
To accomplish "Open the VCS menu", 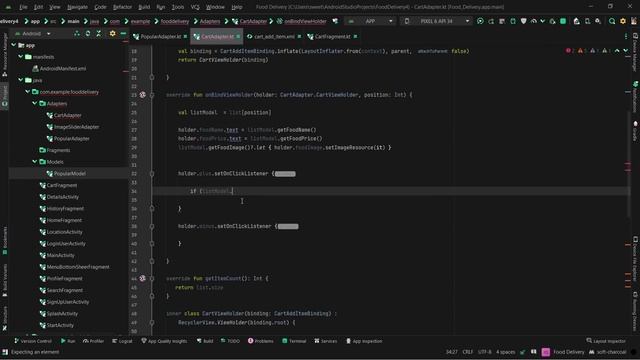I will (195, 7).
